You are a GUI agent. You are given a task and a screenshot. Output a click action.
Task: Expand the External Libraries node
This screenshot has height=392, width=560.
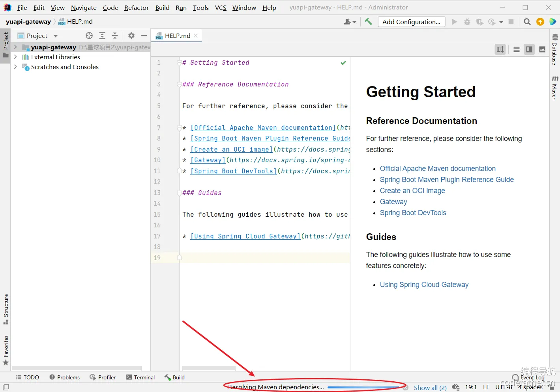pos(15,57)
